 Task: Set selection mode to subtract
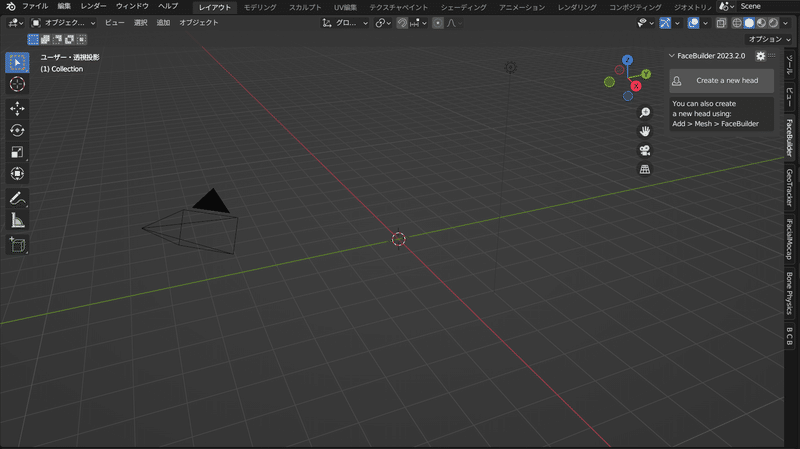pyautogui.click(x=57, y=39)
